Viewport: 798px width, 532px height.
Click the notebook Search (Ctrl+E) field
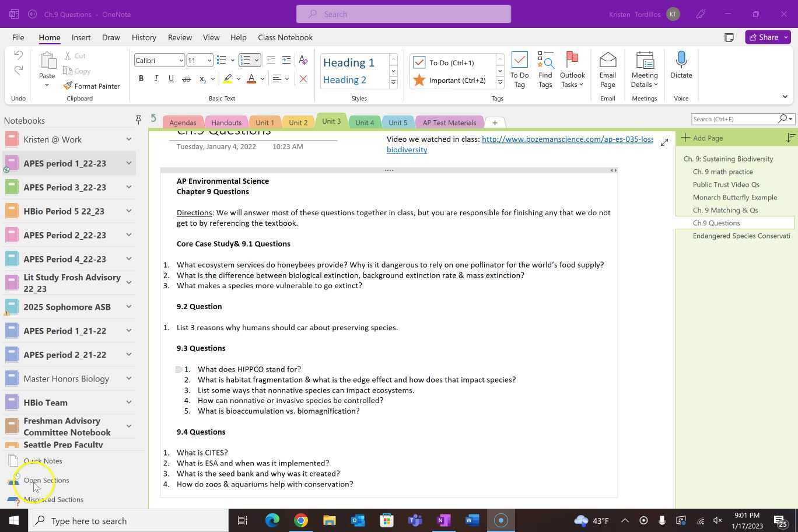pos(734,119)
